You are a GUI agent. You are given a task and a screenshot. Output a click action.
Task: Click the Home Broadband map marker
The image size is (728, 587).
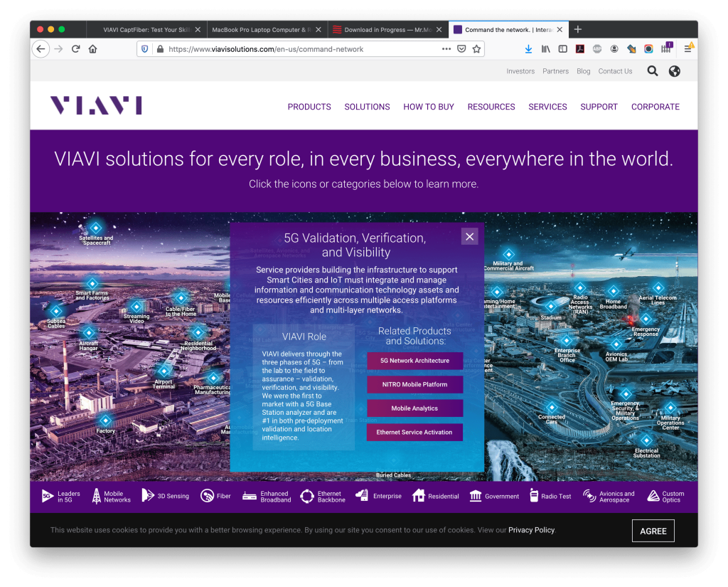pyautogui.click(x=614, y=291)
